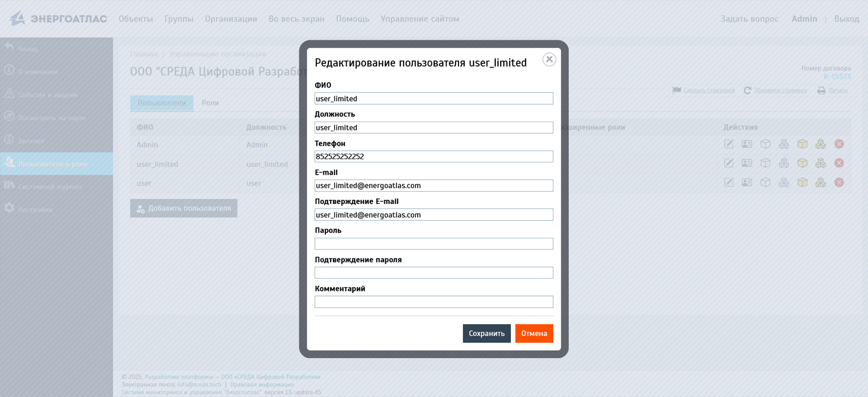
Task: Click the ID card icon in user_limited row
Action: [747, 163]
